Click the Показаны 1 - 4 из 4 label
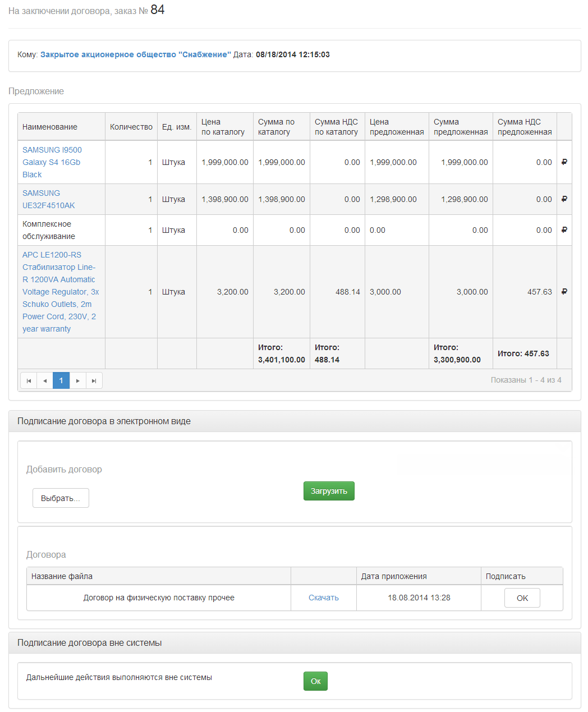The image size is (588, 712). [526, 380]
